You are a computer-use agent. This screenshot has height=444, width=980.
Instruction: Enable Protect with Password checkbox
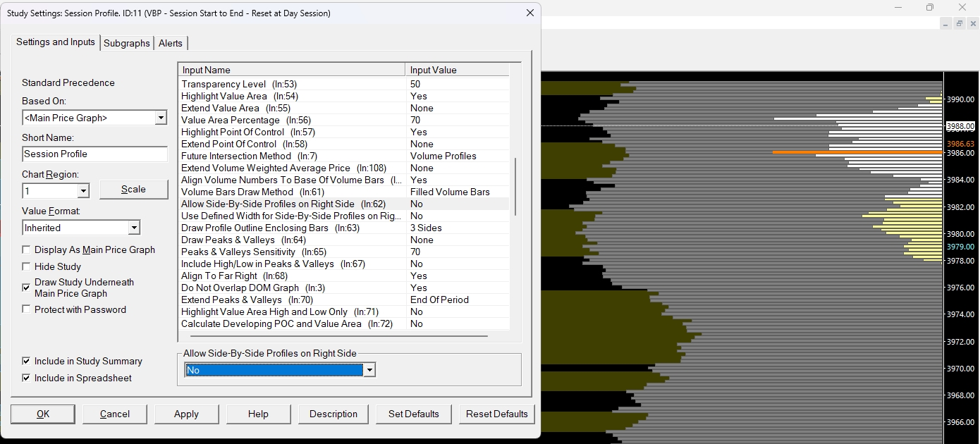click(x=27, y=309)
